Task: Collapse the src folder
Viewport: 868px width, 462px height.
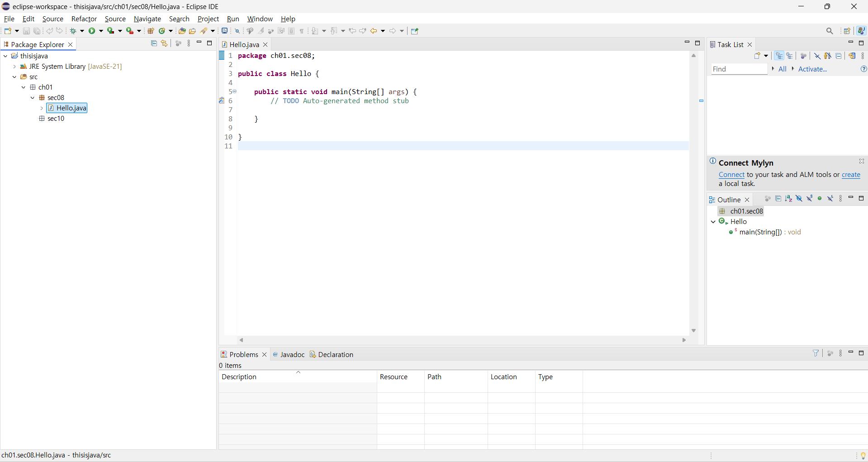Action: coord(14,77)
